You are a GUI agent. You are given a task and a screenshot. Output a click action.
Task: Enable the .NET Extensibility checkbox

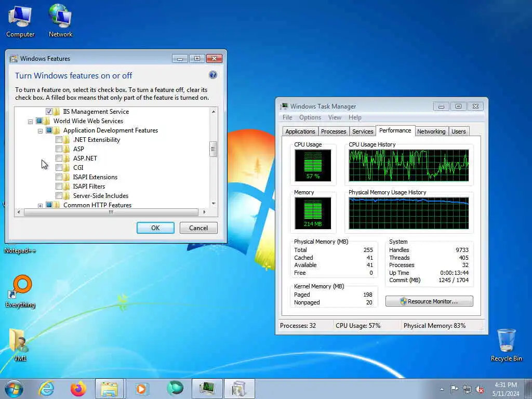pyautogui.click(x=59, y=139)
